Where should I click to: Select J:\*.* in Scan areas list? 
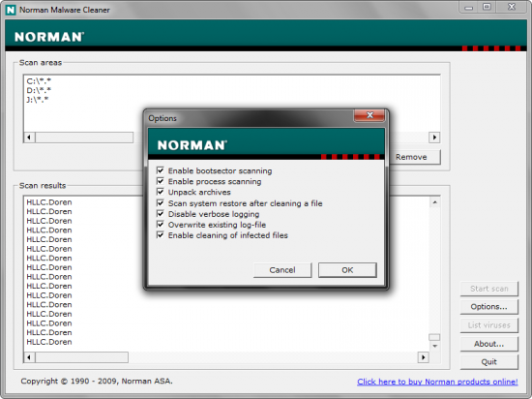tap(38, 100)
